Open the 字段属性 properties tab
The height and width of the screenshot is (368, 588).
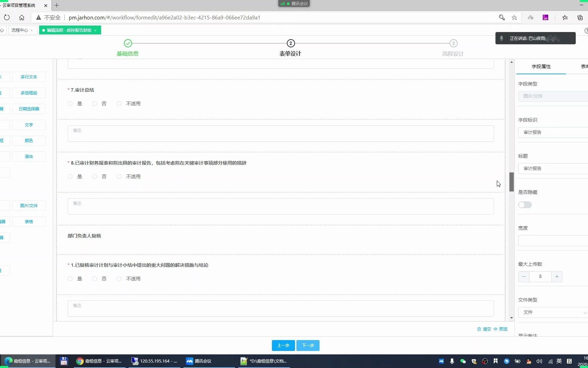[541, 66]
